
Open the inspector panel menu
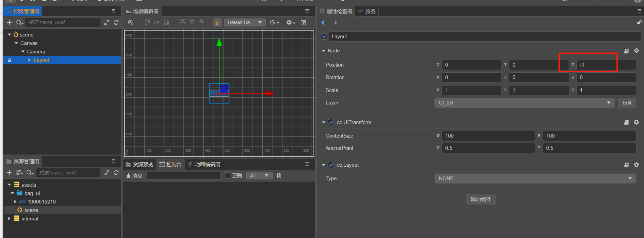[639, 11]
